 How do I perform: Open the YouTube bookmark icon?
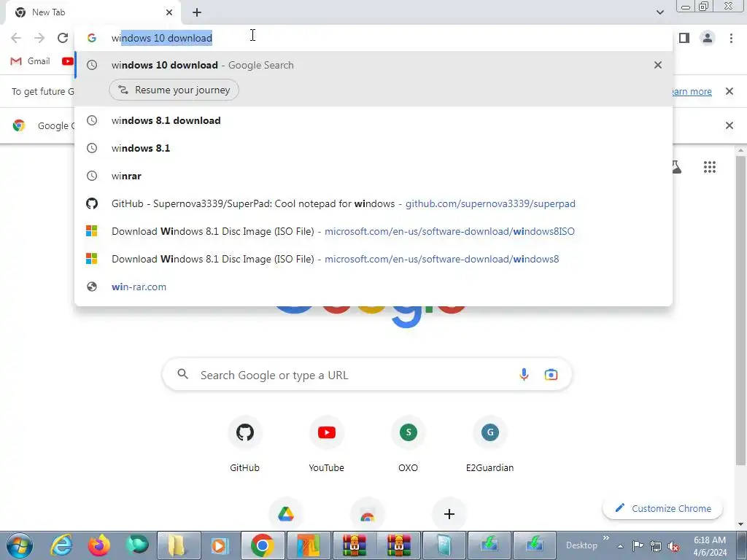68,61
